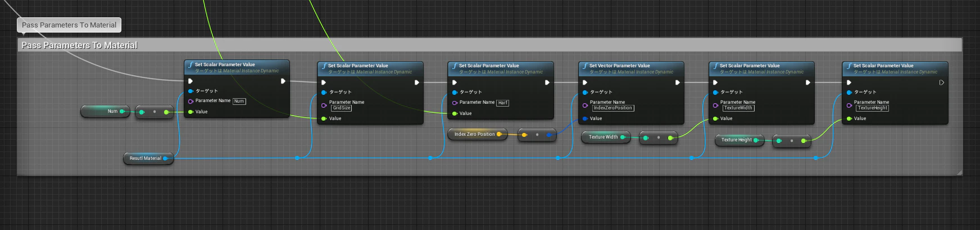Click exec output pin of Num parameter node
The width and height of the screenshot is (980, 230).
[283, 81]
